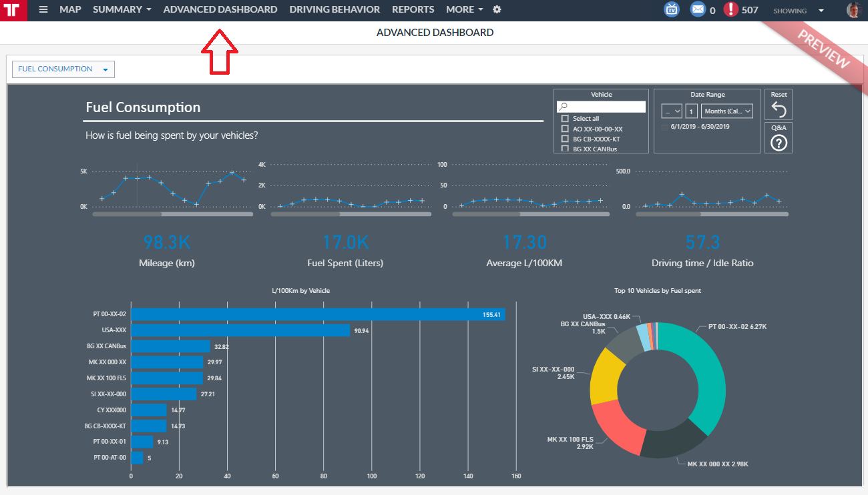Check the Select all vehicle checkbox
Image resolution: width=868 pixels, height=495 pixels.
(565, 119)
